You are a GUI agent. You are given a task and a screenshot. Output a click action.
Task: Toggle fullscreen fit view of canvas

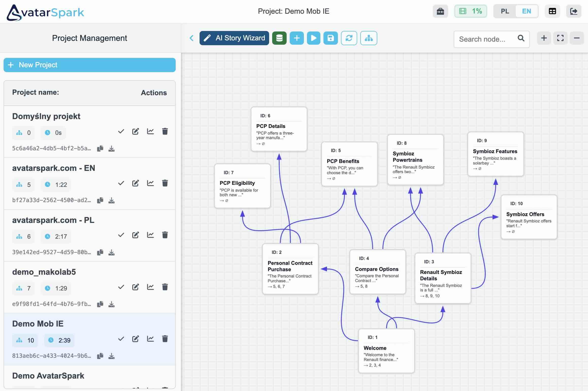point(560,38)
